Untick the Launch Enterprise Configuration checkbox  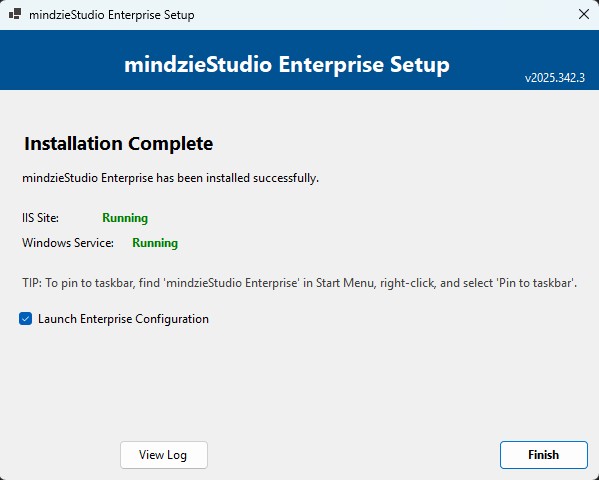coord(26,318)
